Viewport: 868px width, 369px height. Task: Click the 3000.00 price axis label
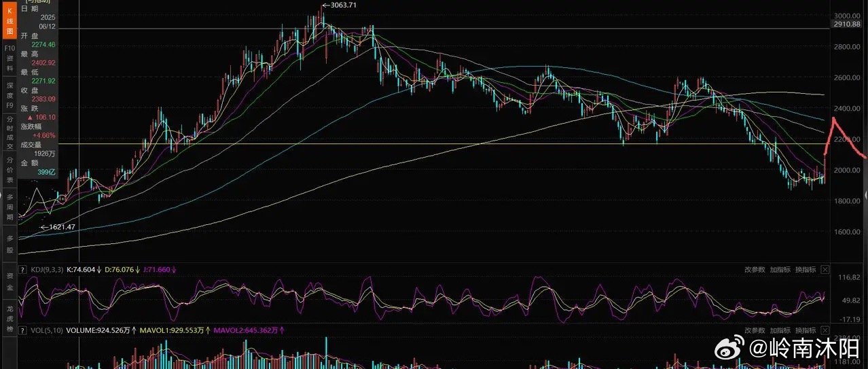point(846,16)
